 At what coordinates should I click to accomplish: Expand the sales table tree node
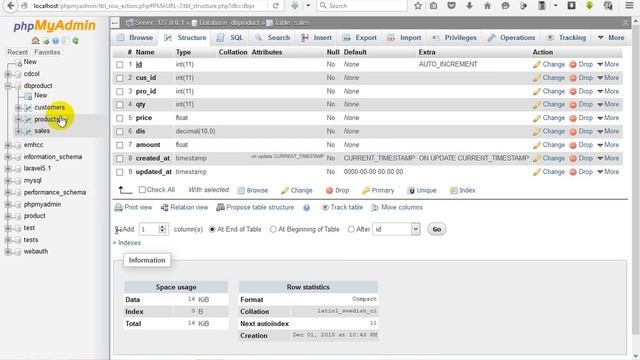click(18, 131)
